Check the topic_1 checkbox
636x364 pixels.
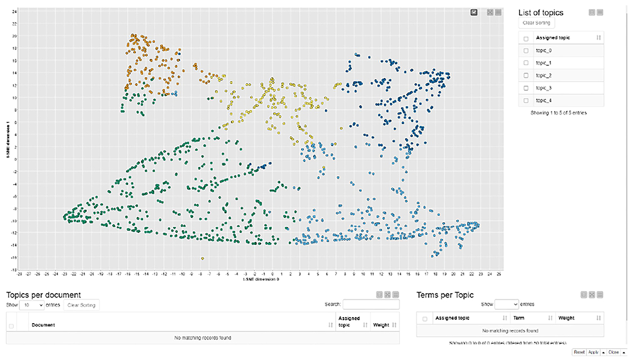[526, 63]
